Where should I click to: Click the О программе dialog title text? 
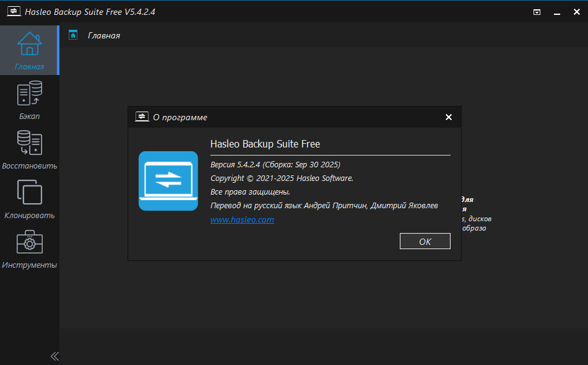point(180,117)
